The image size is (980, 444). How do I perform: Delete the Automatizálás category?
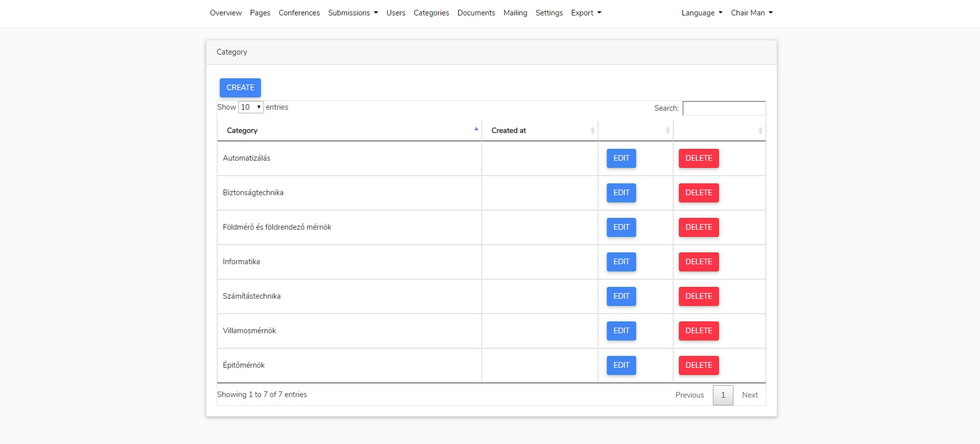coord(698,158)
